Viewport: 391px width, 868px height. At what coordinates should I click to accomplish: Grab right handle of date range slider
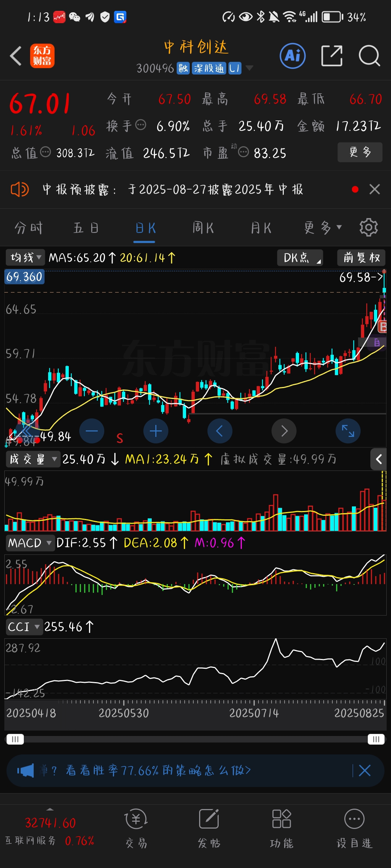(376, 739)
